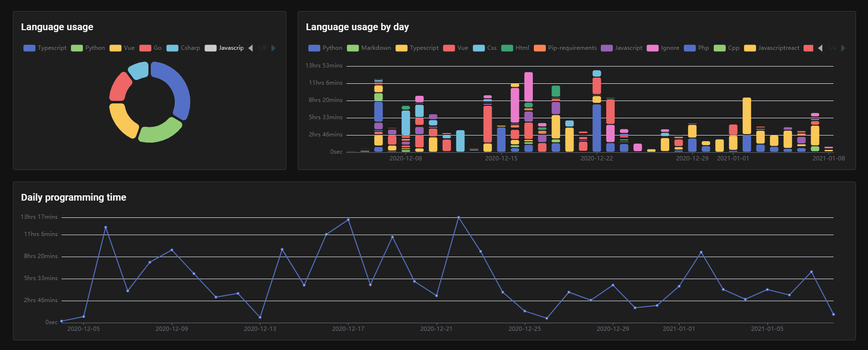
Task: Select the line point at 2020-12-09
Action: [172, 250]
